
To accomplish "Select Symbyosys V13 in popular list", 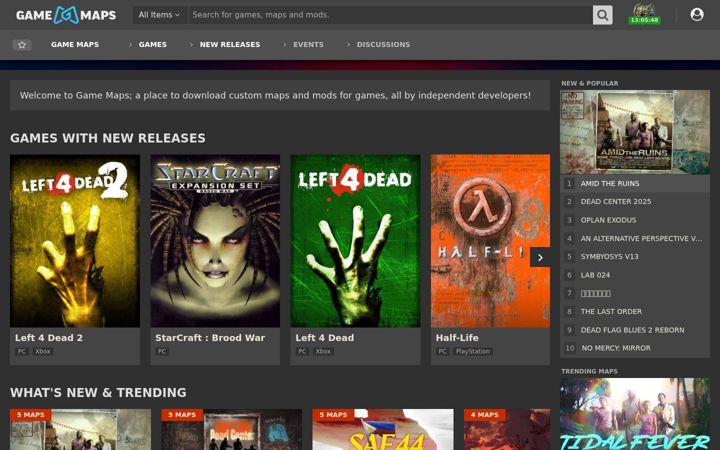I will click(x=635, y=257).
